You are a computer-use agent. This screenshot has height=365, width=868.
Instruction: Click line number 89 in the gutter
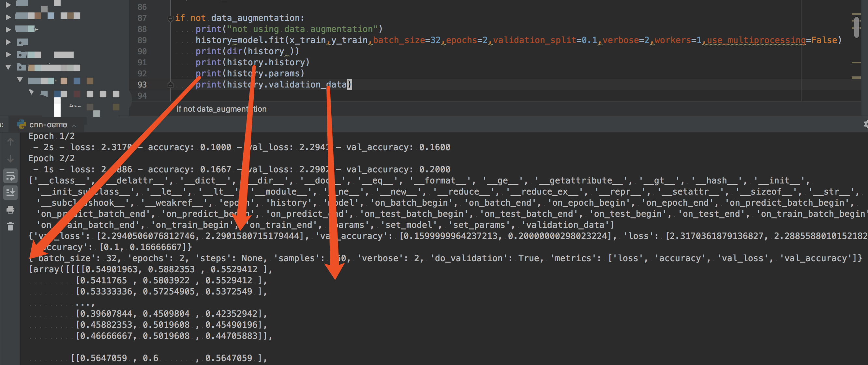click(x=142, y=40)
